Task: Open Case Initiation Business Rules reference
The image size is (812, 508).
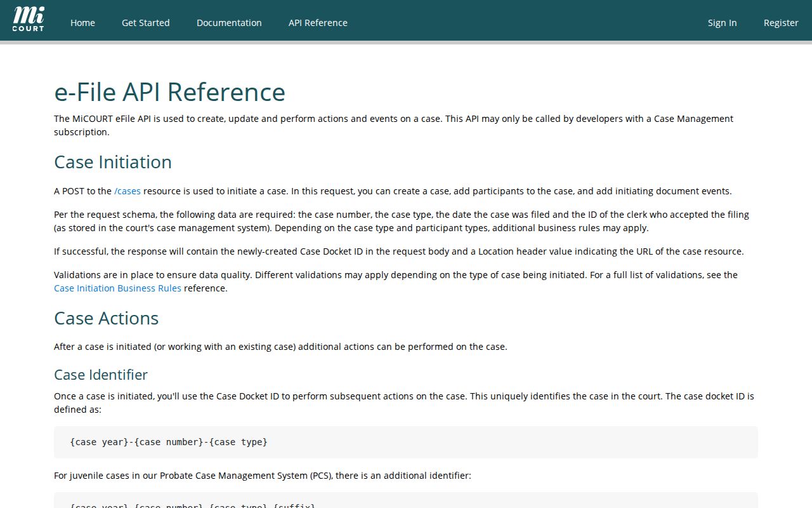Action: point(117,288)
